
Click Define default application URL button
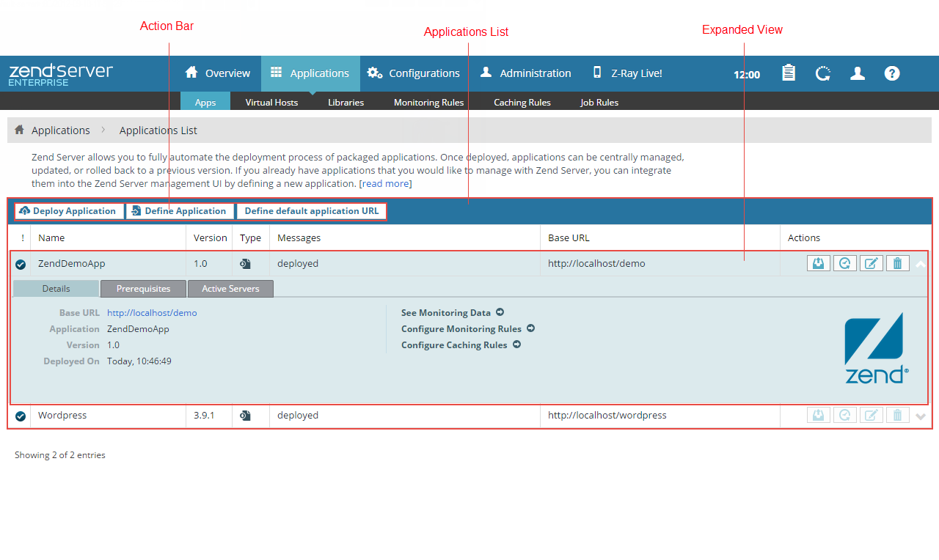point(311,211)
